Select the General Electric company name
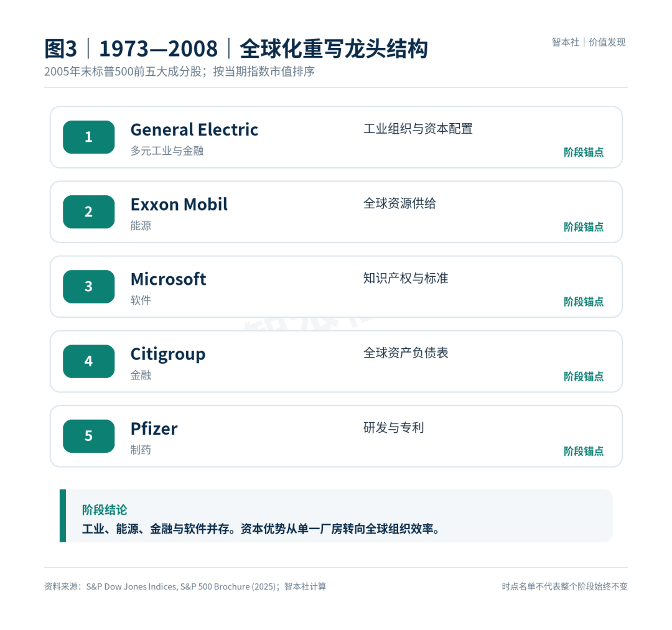The width and height of the screenshot is (672, 630). 194,130
